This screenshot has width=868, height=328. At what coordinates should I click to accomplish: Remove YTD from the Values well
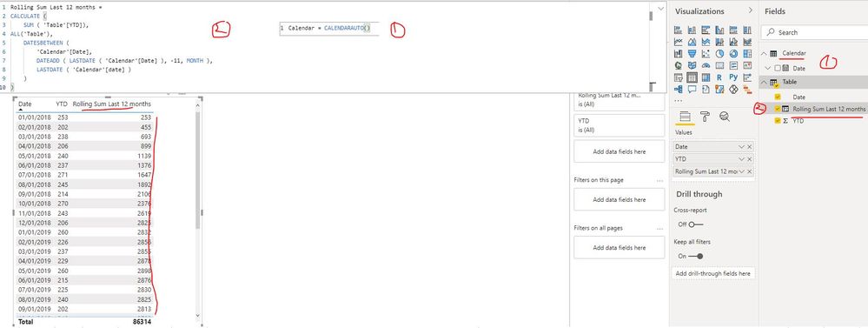[750, 159]
